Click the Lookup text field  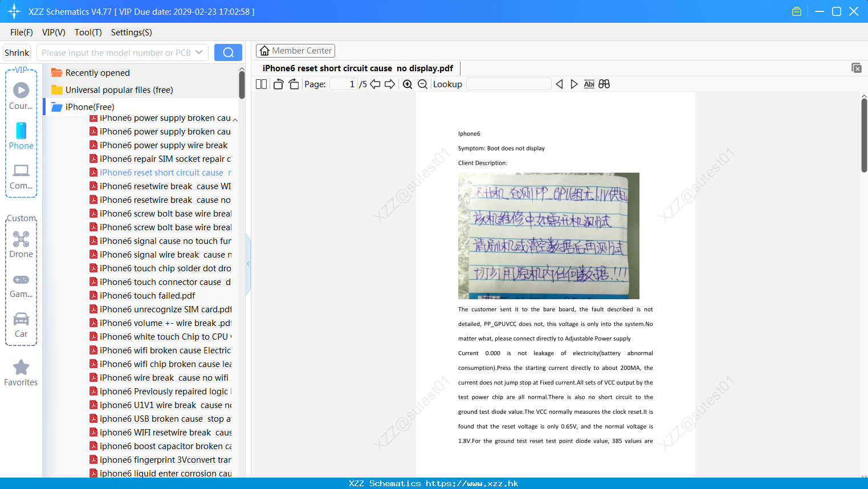[508, 84]
